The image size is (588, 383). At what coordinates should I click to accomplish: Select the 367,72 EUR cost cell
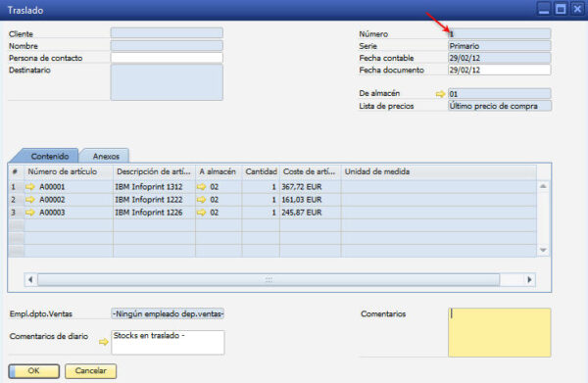click(x=310, y=187)
